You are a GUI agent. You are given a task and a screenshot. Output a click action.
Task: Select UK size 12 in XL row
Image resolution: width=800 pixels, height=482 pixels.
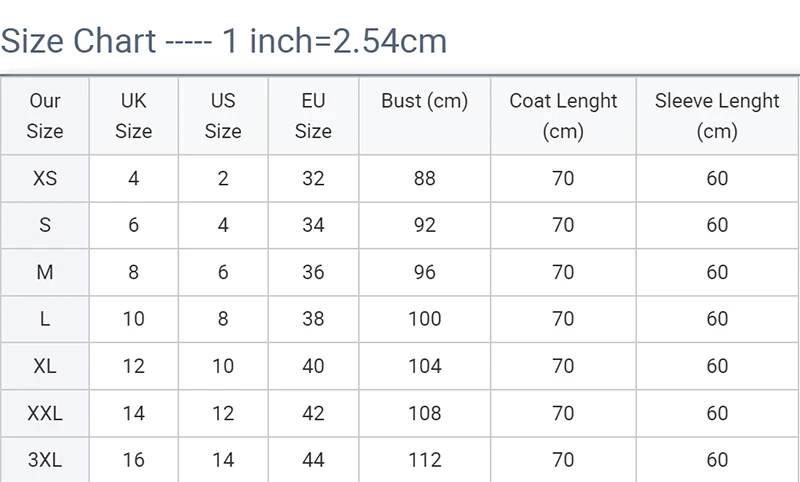tap(134, 366)
